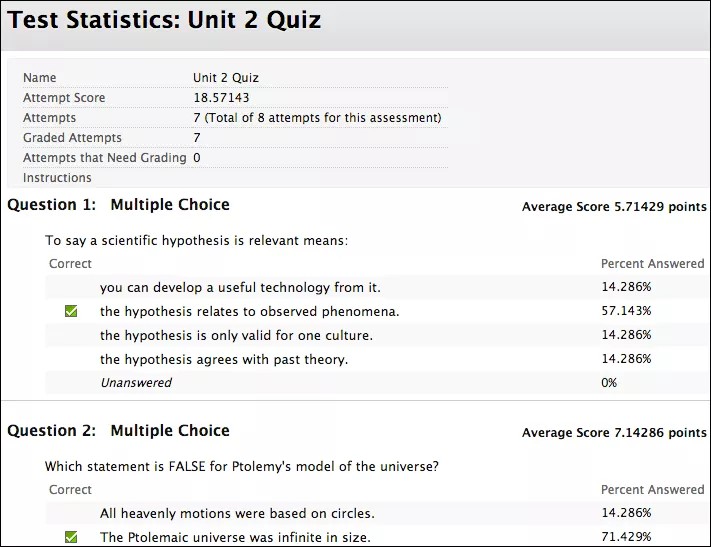
Task: Click the Attempt Score value 18.57143
Action: (221, 98)
